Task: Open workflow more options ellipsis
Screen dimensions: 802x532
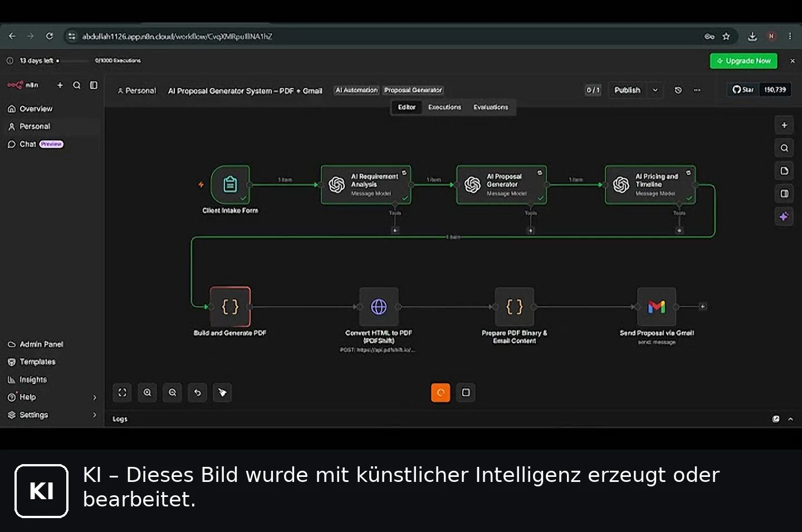Action: pyautogui.click(x=697, y=90)
